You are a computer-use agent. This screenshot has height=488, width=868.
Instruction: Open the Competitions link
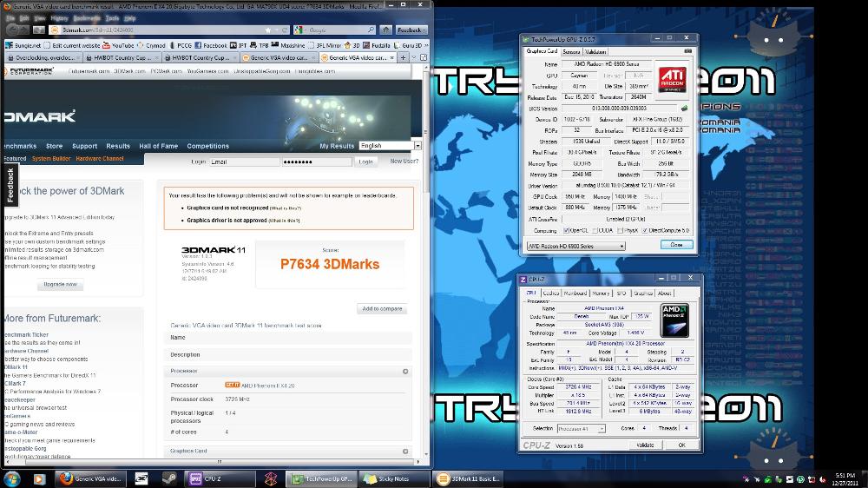coord(207,146)
